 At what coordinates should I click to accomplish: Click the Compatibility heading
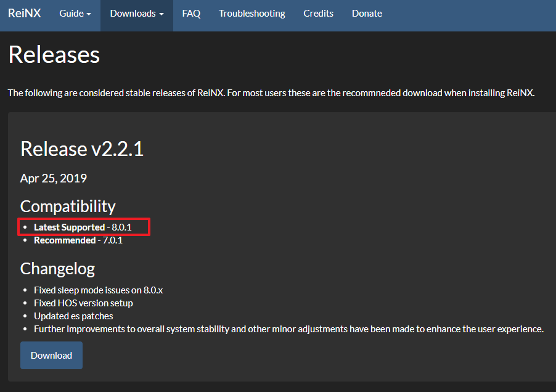(x=68, y=206)
